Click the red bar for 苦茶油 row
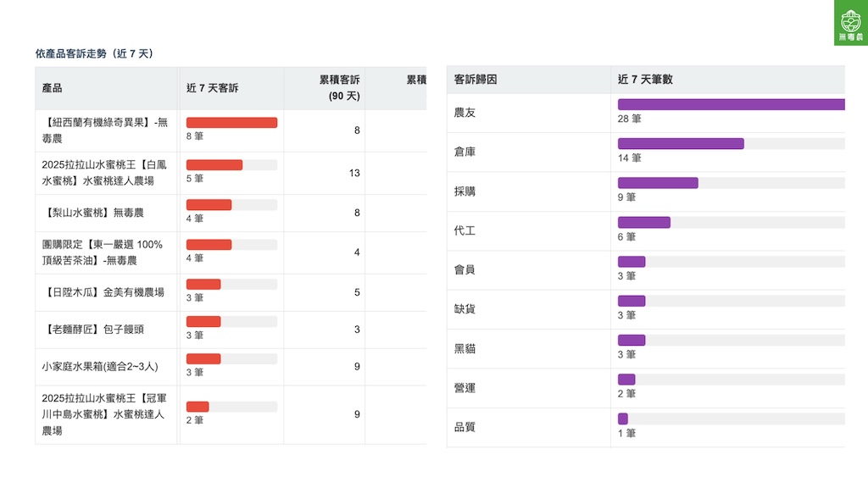 (209, 245)
